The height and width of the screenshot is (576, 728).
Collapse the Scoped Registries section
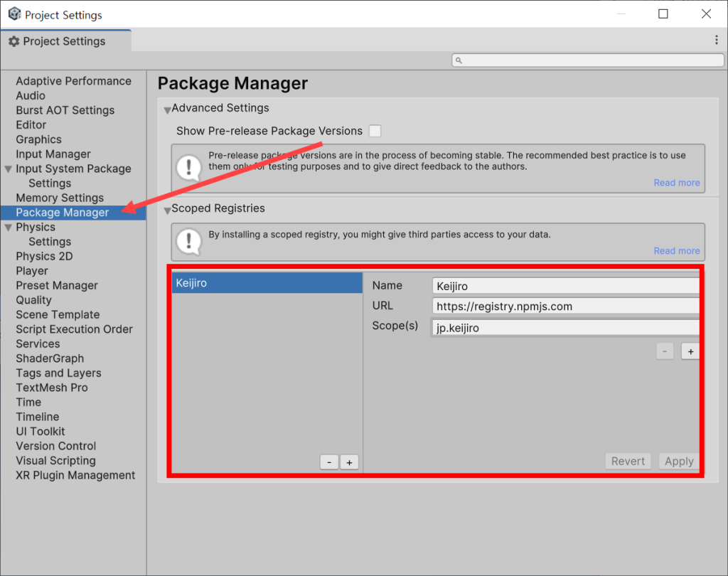coord(168,208)
